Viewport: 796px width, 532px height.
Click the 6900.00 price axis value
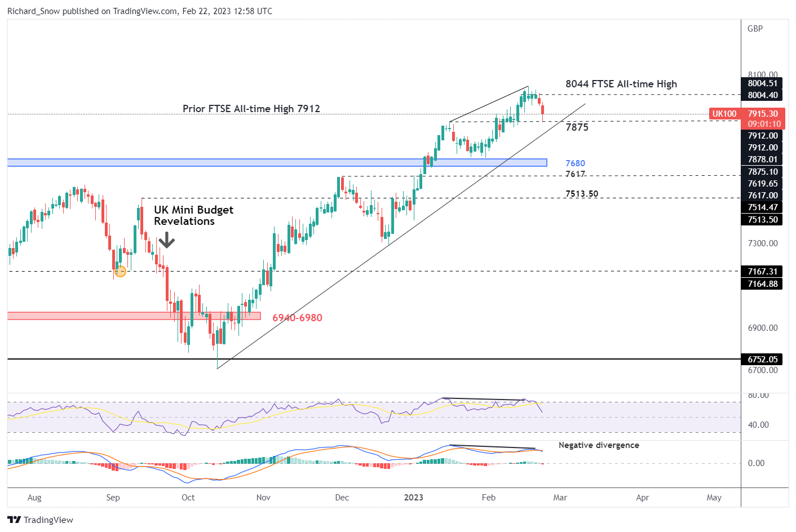coord(763,328)
